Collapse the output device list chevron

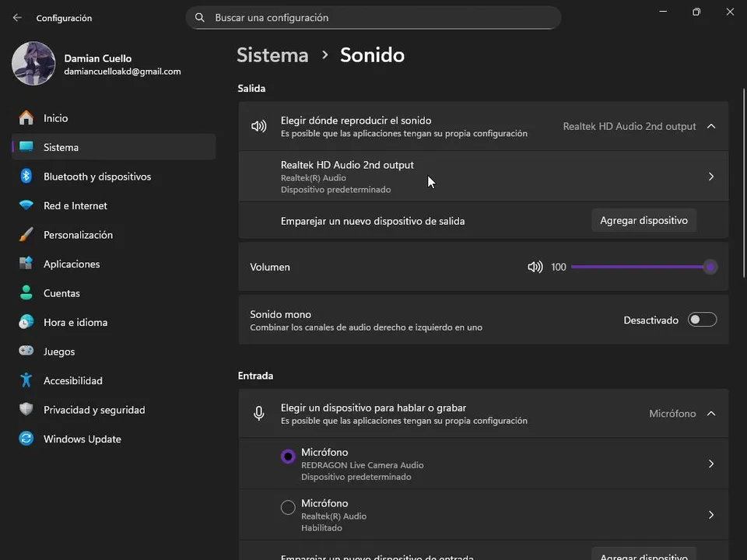711,126
